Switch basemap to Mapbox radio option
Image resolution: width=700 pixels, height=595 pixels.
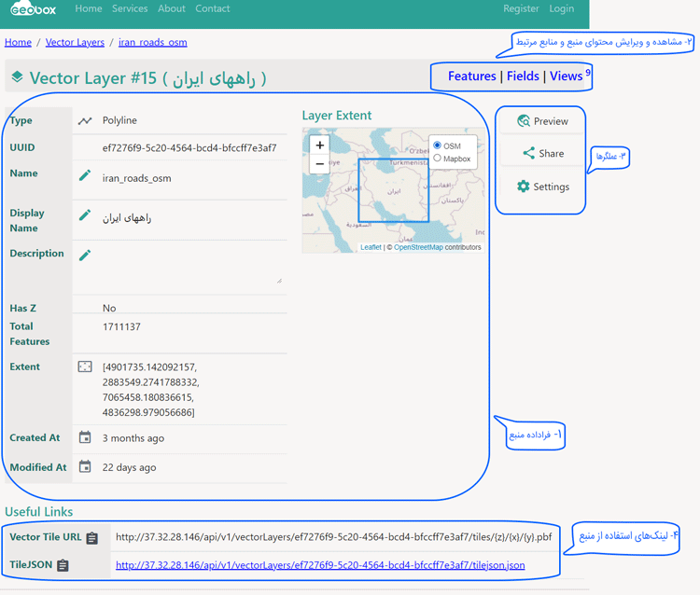437,159
